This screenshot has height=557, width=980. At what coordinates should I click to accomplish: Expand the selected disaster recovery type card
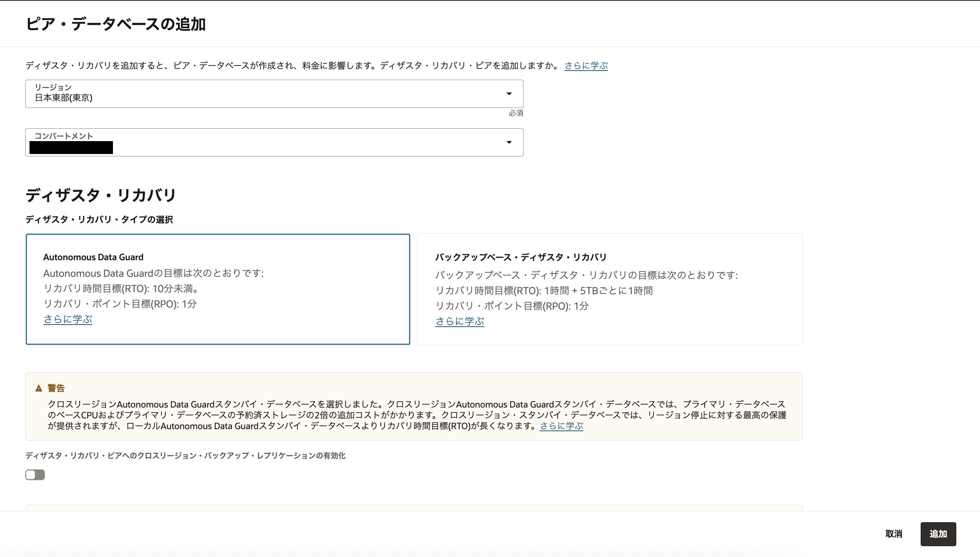218,289
